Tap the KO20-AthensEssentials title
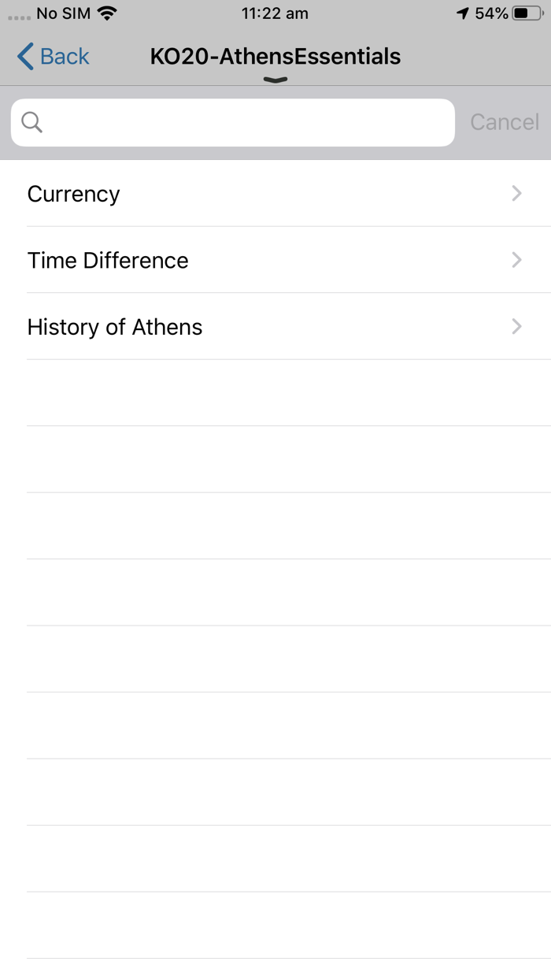Image resolution: width=551 pixels, height=980 pixels. pos(275,57)
